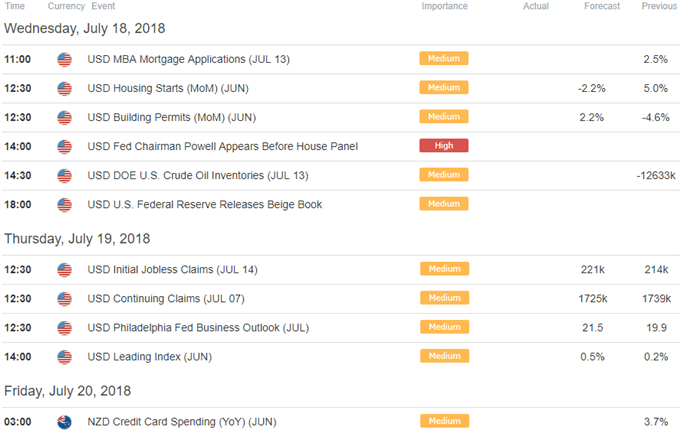Open USD Continuing Claims (JUL 07) event
680x436 pixels.
point(166,299)
